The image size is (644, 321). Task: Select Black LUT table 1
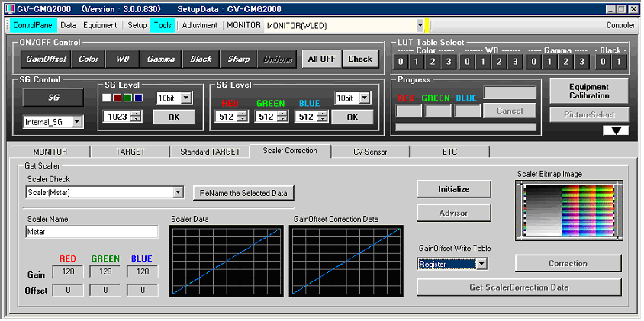(619, 62)
